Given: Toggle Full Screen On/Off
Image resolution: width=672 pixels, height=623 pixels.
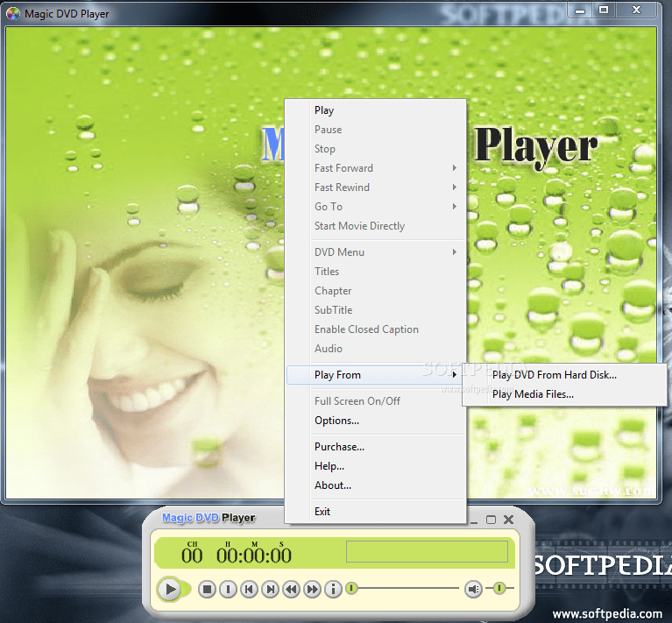Looking at the screenshot, I should tap(376, 401).
